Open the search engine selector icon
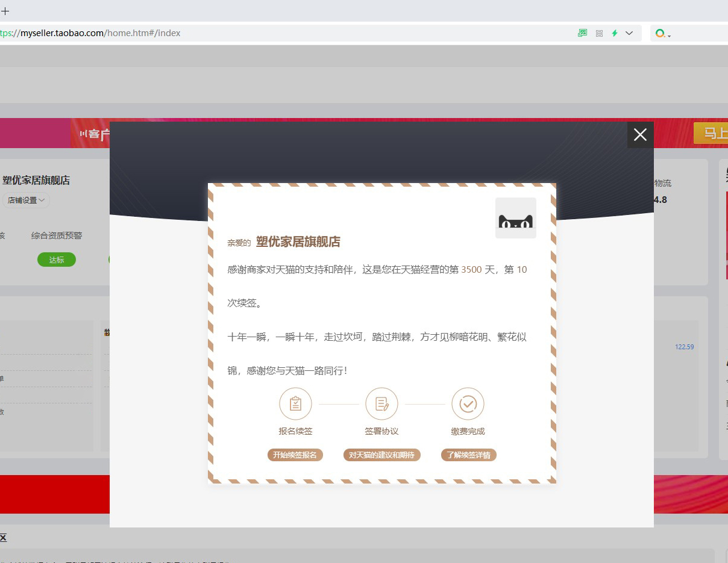728x563 pixels. click(662, 34)
